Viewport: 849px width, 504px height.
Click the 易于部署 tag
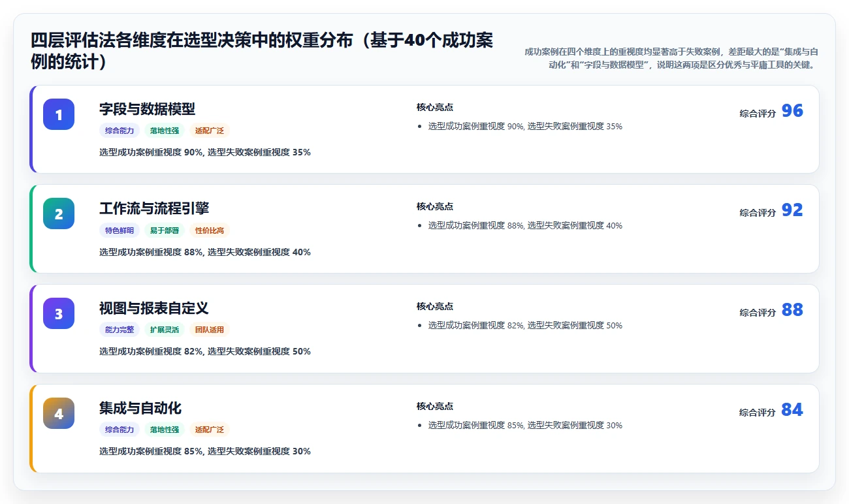click(x=165, y=230)
